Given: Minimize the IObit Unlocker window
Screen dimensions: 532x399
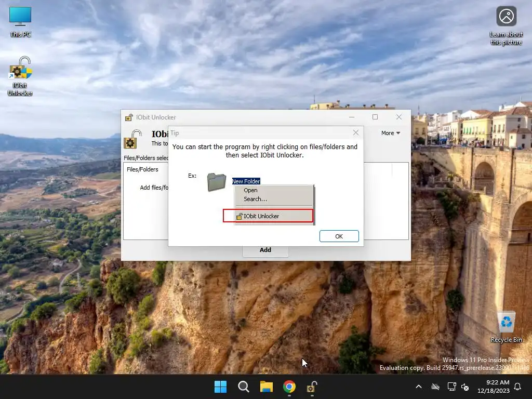Looking at the screenshot, I should [x=352, y=117].
